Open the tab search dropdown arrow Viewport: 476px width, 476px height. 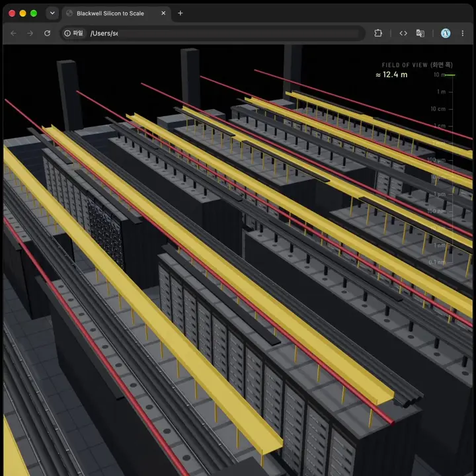[x=52, y=13]
